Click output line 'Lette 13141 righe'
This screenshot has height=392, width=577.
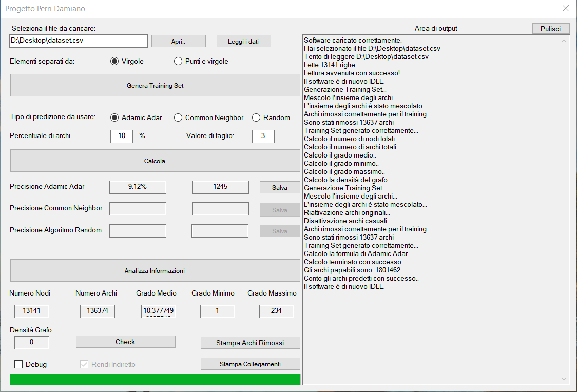tap(330, 65)
